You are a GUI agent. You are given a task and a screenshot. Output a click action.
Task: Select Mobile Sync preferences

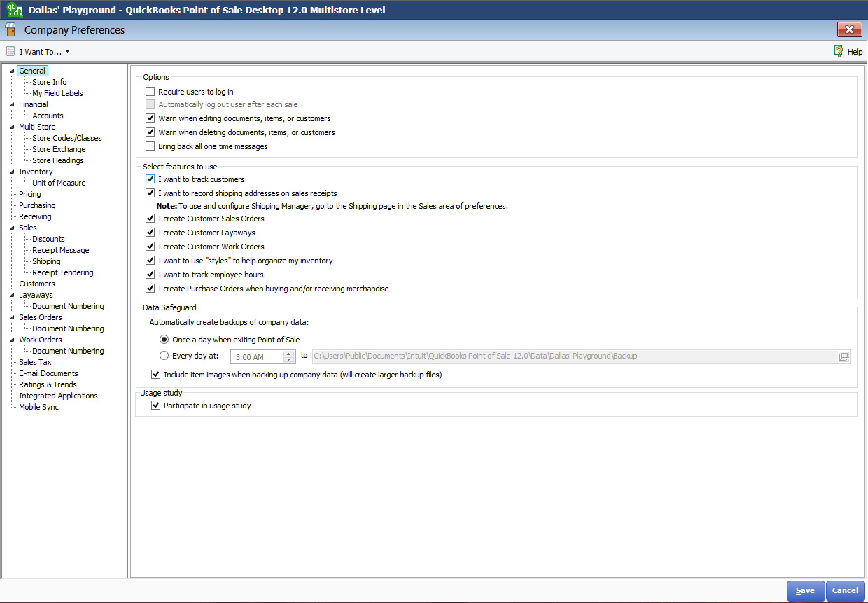tap(38, 407)
